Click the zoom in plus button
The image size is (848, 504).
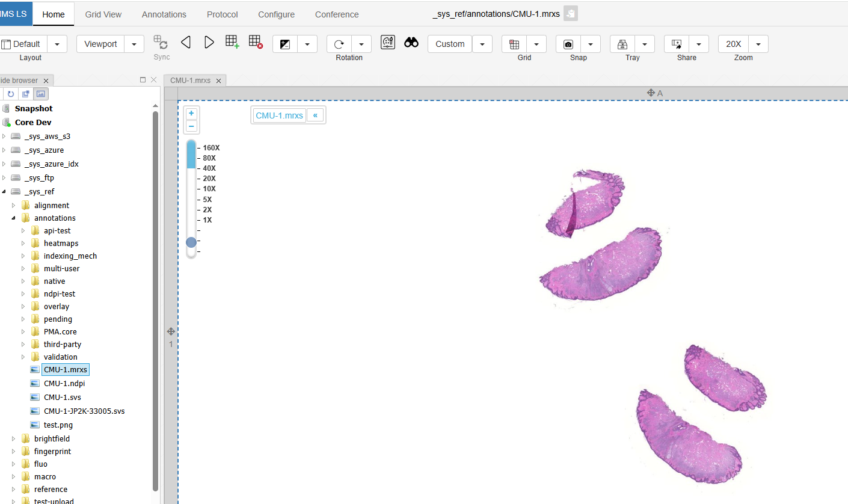[x=191, y=113]
